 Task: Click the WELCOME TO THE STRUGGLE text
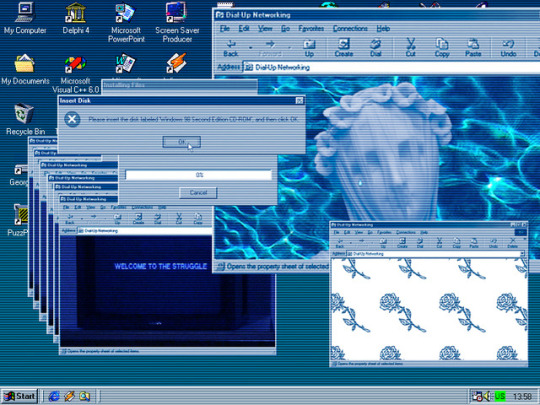click(x=160, y=266)
